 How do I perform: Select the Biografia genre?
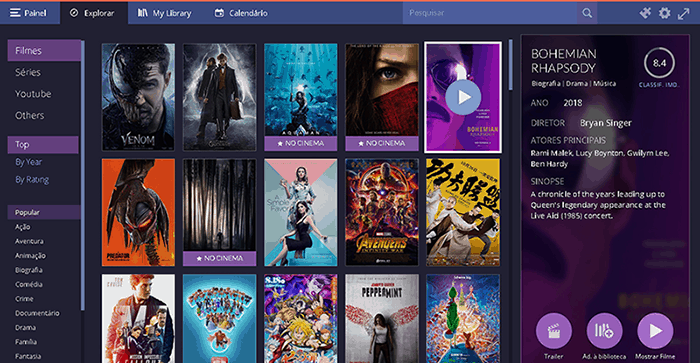pos(29,270)
